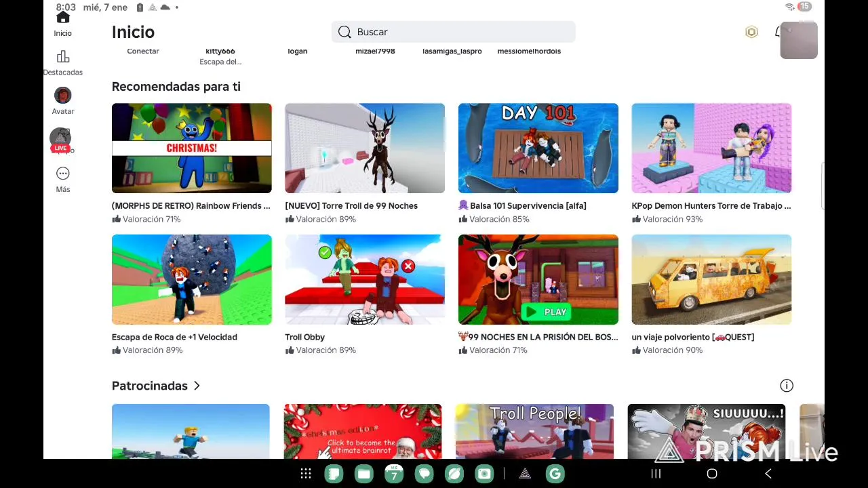Open the Avatar section
The height and width of the screenshot is (488, 868).
tap(62, 101)
